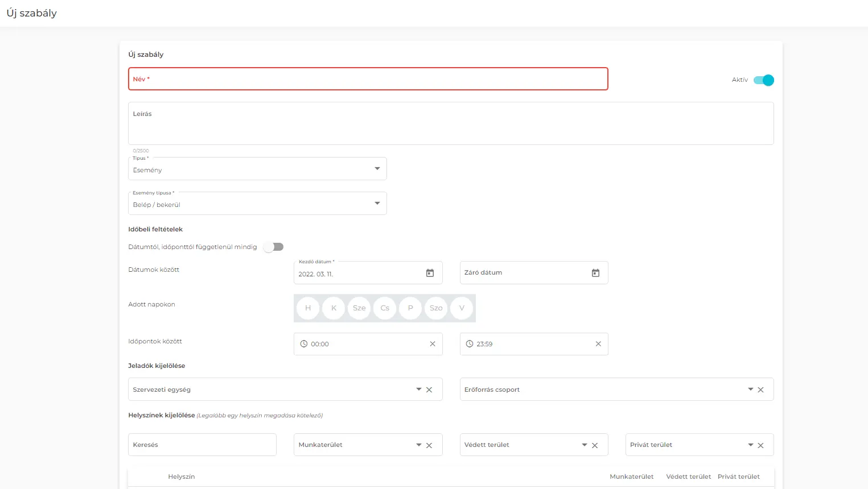Viewport: 868px width, 489px height.
Task: Select the Szo weekday button
Action: [x=436, y=308]
